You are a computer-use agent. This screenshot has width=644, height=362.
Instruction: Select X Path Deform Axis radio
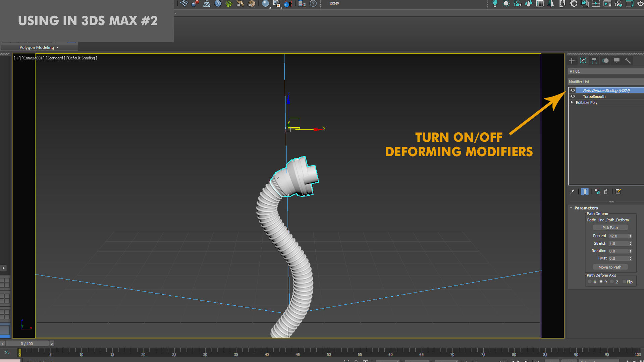click(590, 282)
